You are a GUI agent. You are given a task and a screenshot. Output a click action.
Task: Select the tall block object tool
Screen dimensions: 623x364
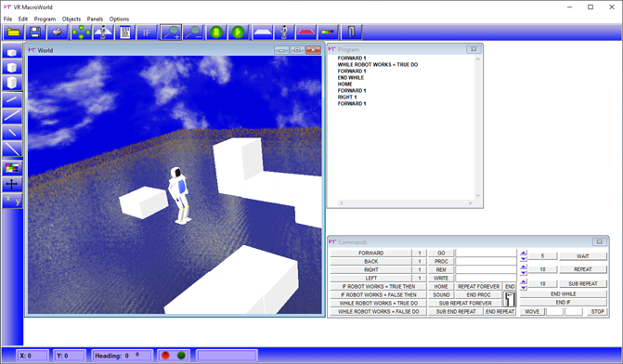pos(12,83)
